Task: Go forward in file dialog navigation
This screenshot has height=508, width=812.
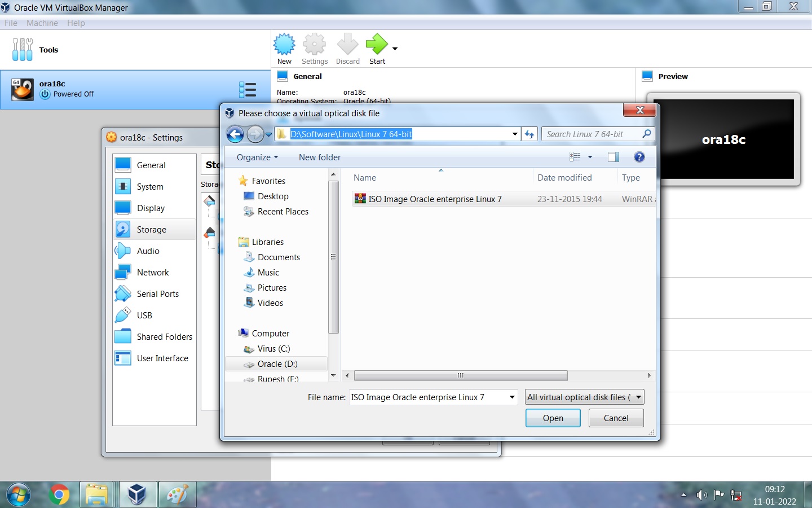Action: coord(255,134)
